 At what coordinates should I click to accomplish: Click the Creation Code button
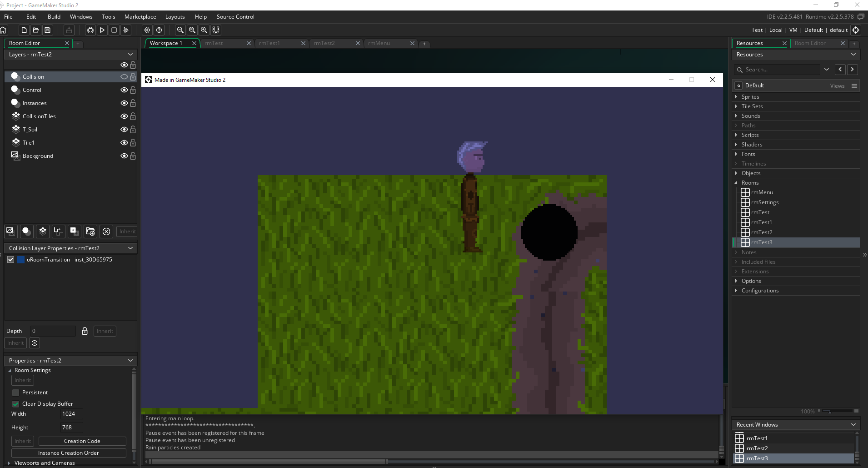82,441
